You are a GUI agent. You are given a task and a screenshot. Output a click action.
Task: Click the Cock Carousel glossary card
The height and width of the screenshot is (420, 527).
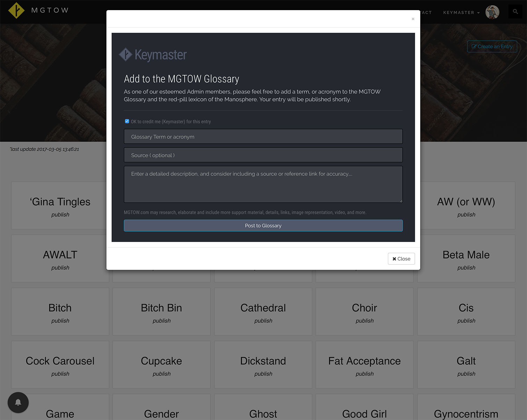pyautogui.click(x=60, y=364)
